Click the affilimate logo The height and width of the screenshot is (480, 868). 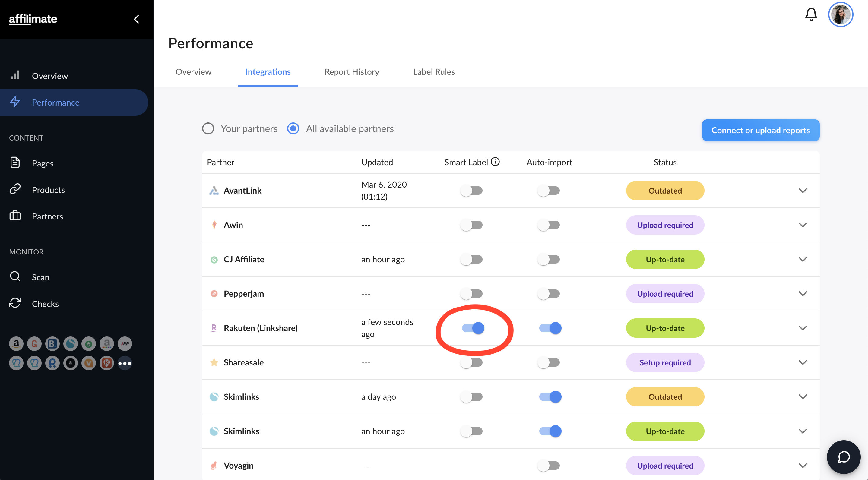[x=33, y=19]
